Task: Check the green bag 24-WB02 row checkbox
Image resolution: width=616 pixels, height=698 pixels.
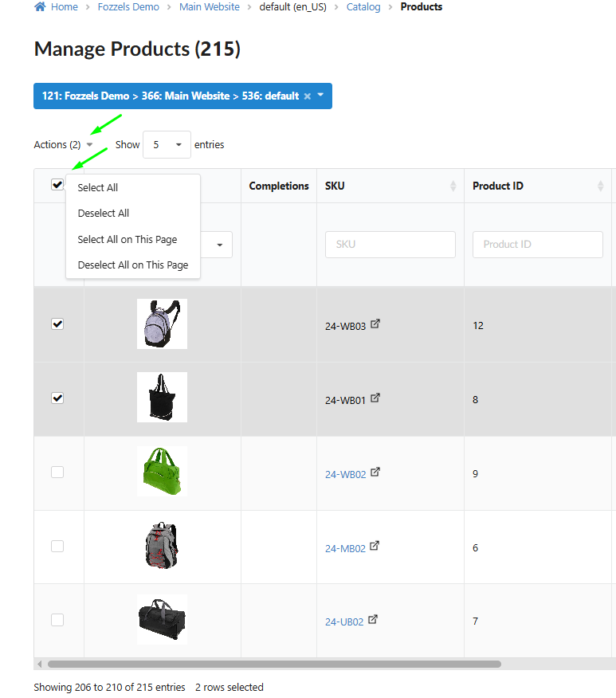Action: click(57, 473)
